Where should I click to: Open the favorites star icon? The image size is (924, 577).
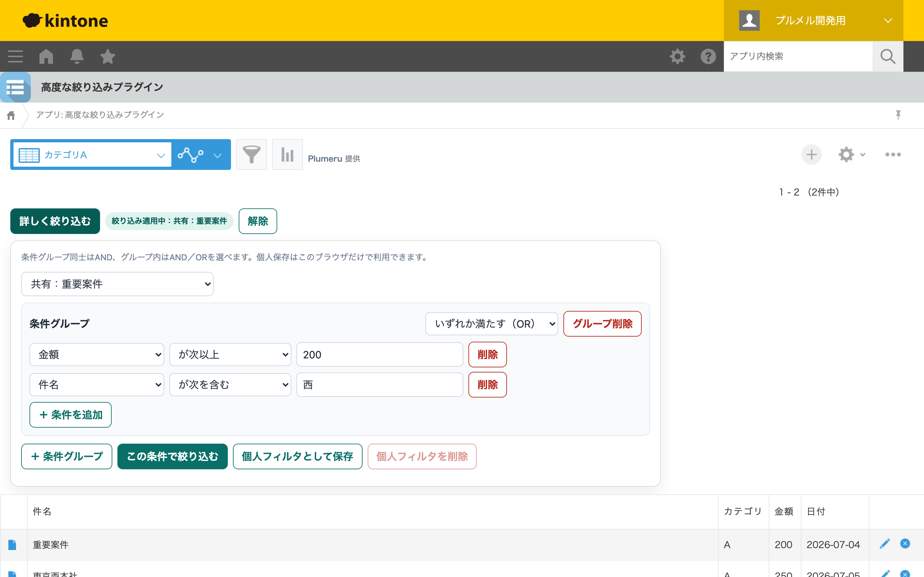tap(108, 56)
